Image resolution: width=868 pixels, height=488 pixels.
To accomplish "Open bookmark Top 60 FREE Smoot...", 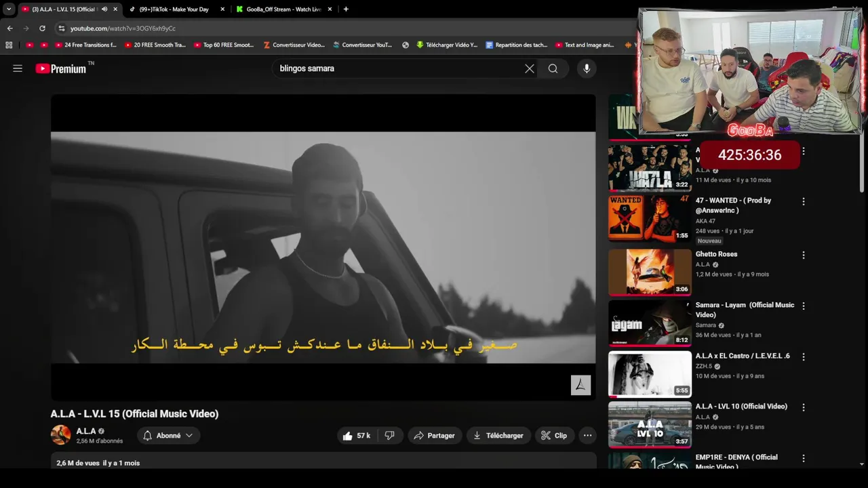I will pyautogui.click(x=224, y=45).
